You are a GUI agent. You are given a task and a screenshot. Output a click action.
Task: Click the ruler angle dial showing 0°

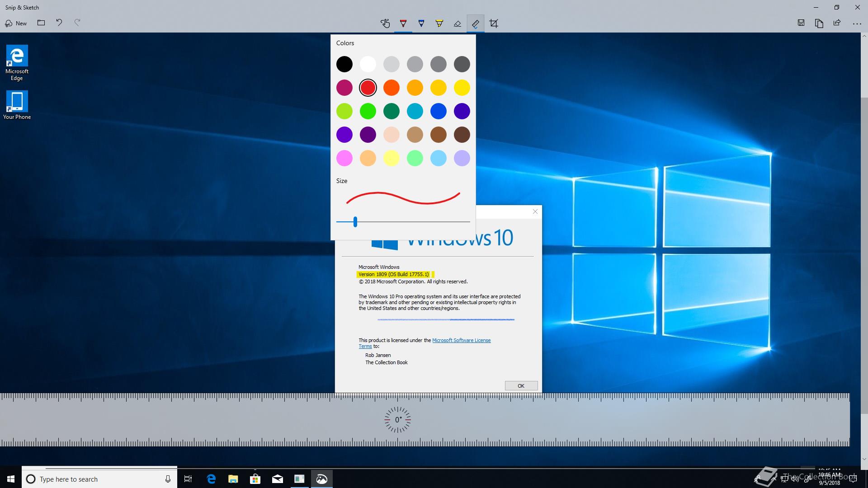pos(397,420)
